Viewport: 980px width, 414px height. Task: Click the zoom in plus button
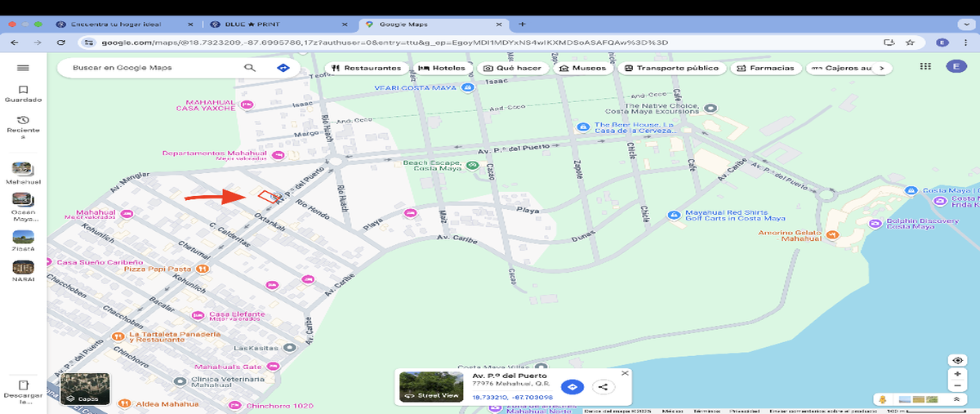[958, 373]
